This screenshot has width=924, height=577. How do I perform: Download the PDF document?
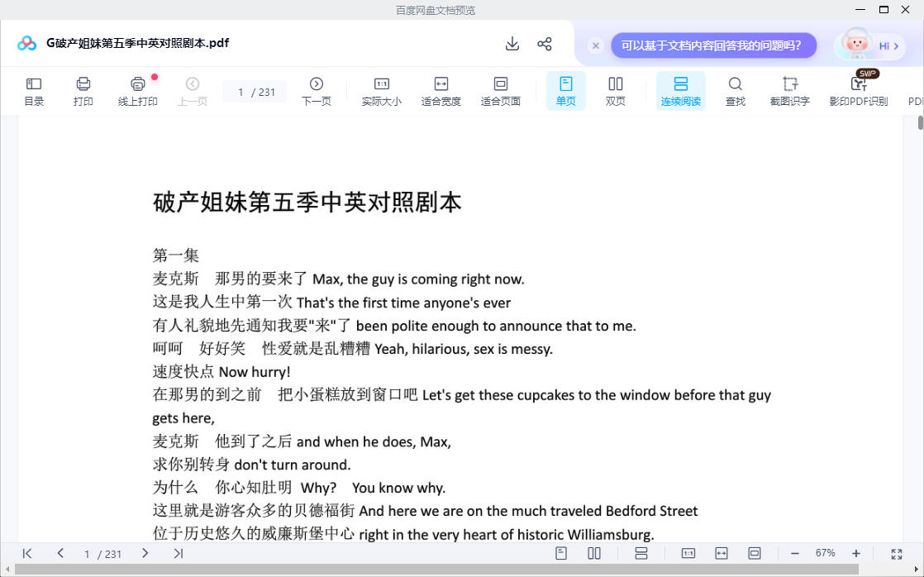pos(512,42)
